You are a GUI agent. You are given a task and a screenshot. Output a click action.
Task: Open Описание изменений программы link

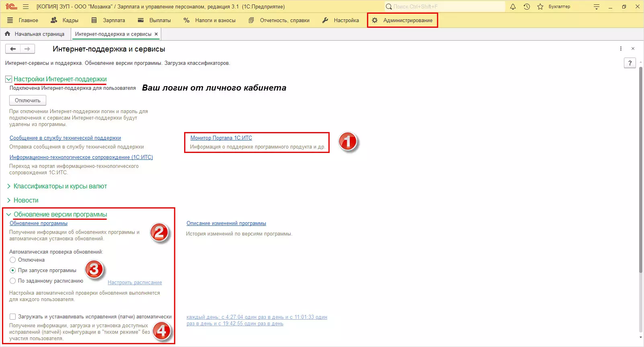tap(226, 223)
